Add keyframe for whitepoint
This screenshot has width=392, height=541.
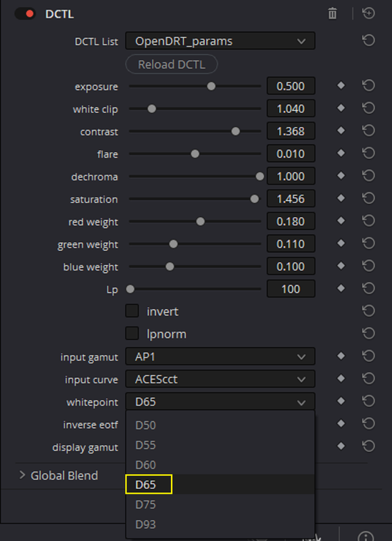tap(341, 401)
